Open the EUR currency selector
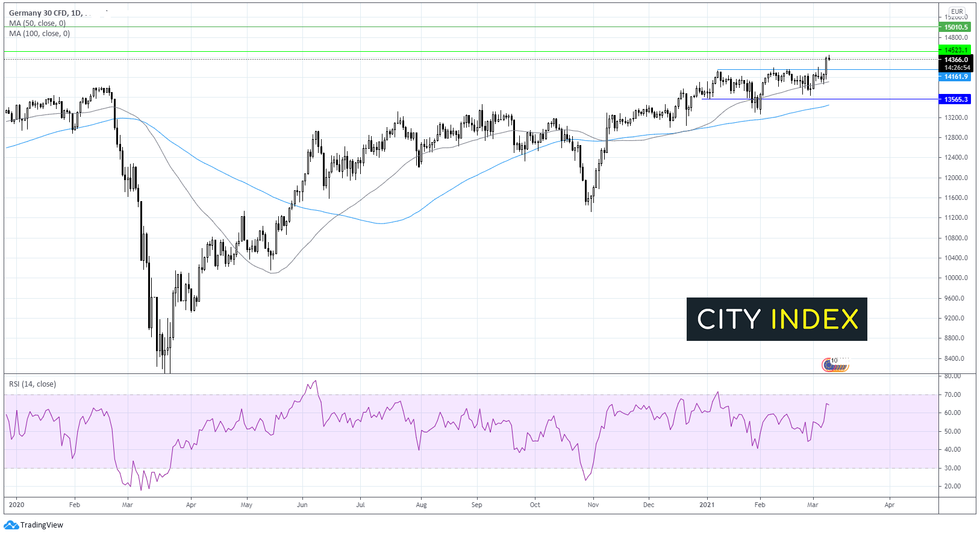The height and width of the screenshot is (536, 980). click(957, 11)
